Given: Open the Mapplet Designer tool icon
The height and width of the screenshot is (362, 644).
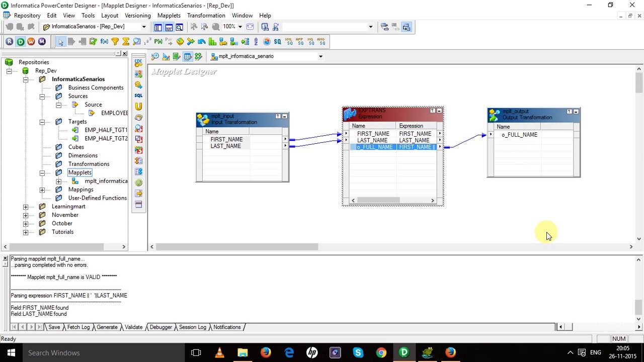Looking at the screenshot, I should click(x=187, y=56).
